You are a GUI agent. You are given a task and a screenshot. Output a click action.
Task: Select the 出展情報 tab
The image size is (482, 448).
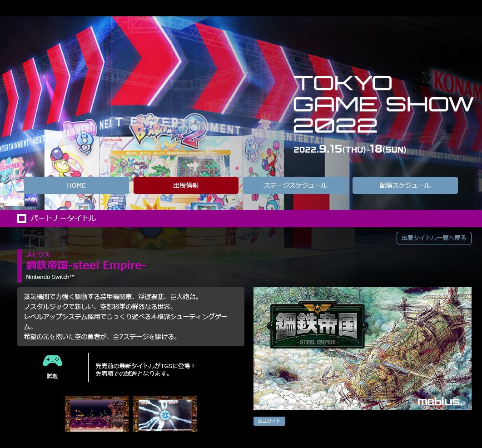186,185
